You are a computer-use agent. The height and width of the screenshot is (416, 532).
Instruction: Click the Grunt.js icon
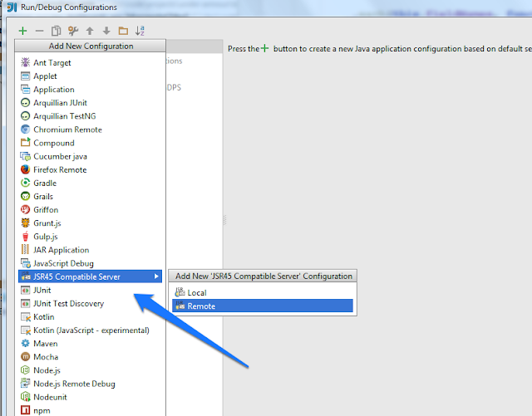pyautogui.click(x=26, y=223)
